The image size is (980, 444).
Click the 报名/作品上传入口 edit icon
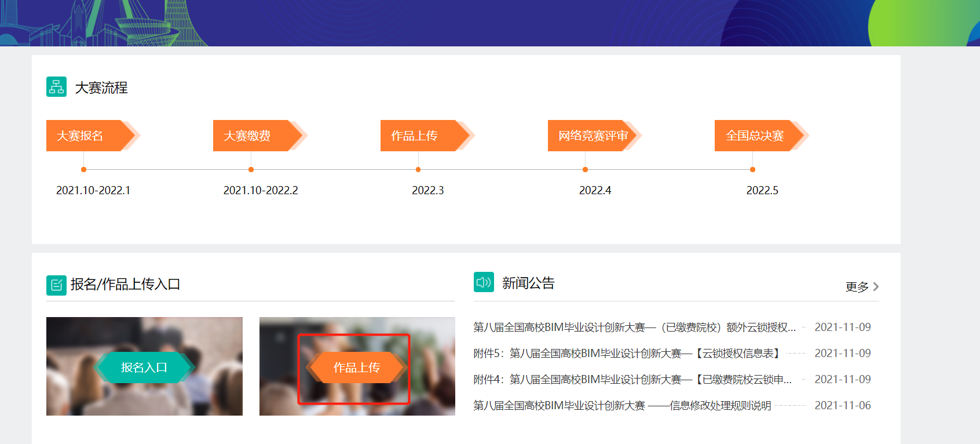click(56, 285)
